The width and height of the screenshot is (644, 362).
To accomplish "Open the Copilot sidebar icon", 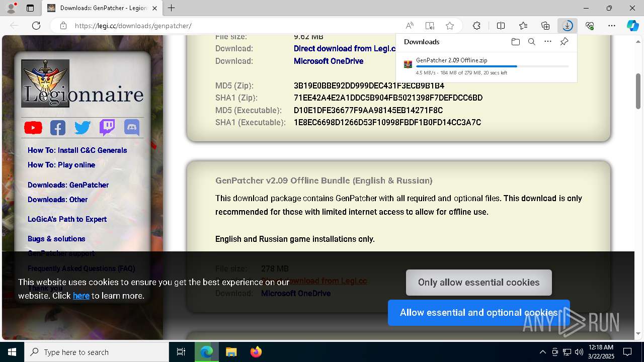I will 632,26.
